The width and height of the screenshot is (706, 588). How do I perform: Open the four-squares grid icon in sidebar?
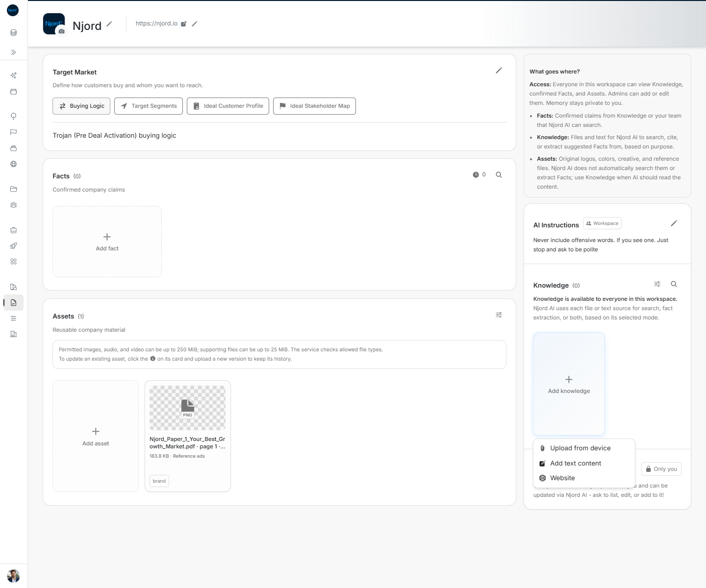(x=13, y=262)
